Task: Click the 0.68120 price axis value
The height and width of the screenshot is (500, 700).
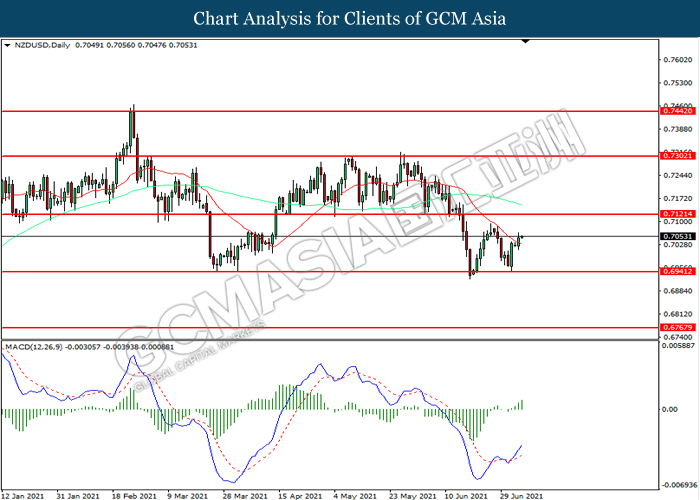Action: (x=678, y=314)
